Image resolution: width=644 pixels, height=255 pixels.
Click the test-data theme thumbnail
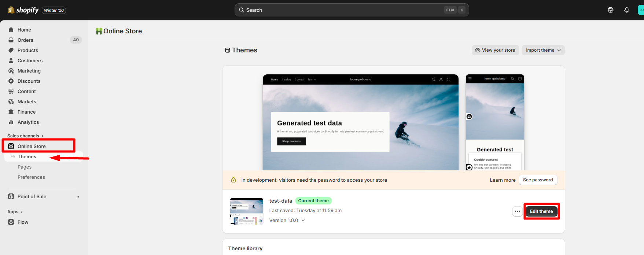[x=246, y=211]
